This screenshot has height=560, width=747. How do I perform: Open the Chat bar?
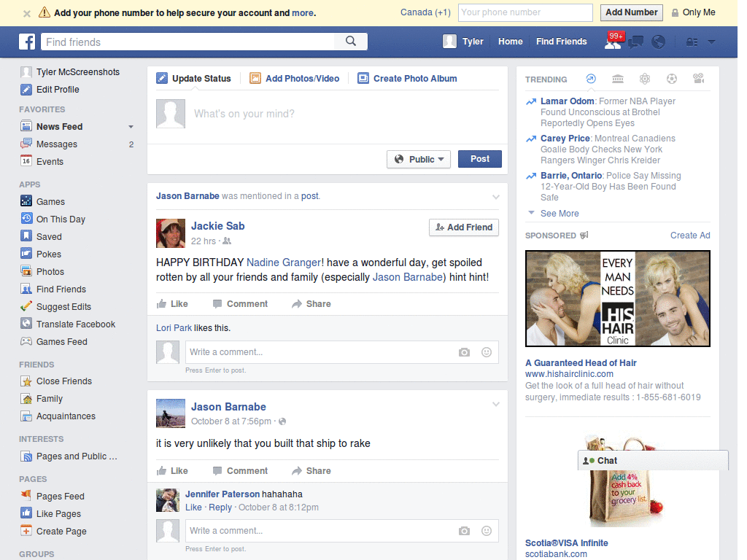[x=653, y=461]
